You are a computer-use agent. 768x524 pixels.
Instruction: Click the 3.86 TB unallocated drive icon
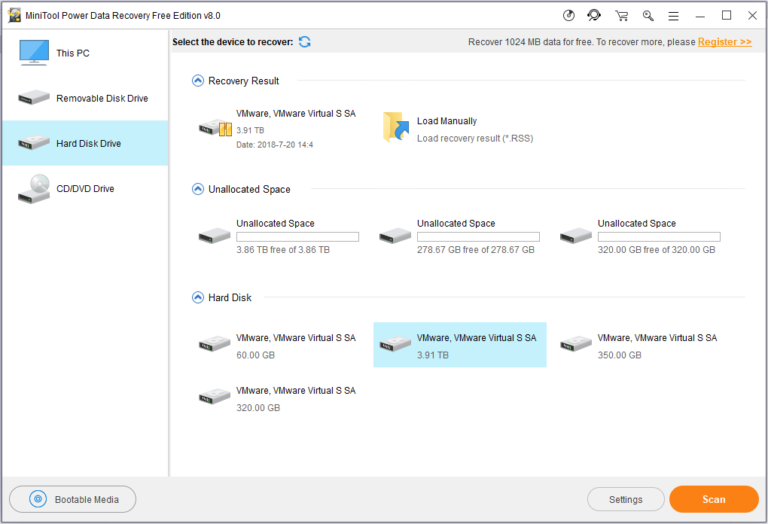(215, 236)
